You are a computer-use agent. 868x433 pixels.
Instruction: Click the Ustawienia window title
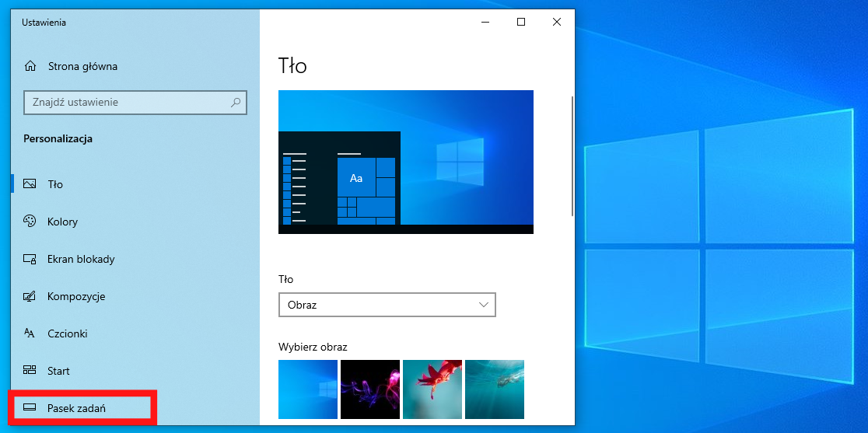tap(44, 23)
